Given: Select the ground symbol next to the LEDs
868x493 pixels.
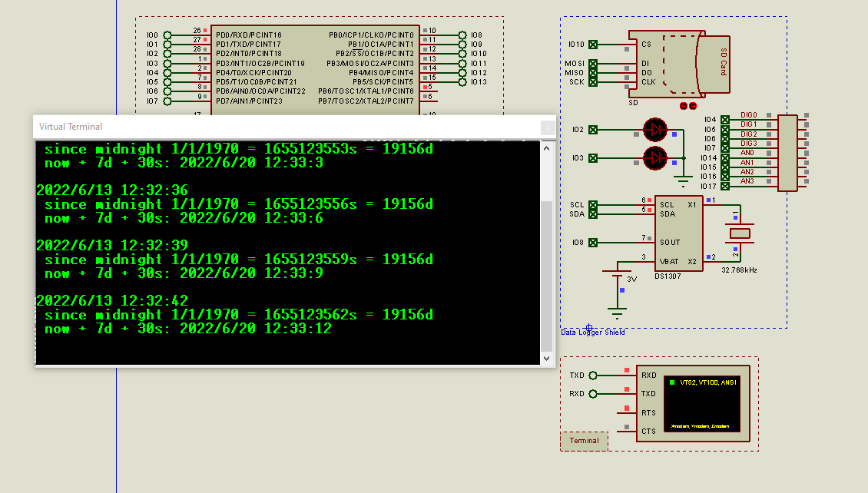Looking at the screenshot, I should 684,180.
